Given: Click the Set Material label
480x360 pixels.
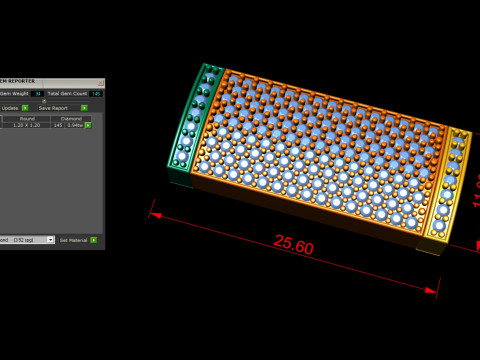Looking at the screenshot, I should coord(73,240).
